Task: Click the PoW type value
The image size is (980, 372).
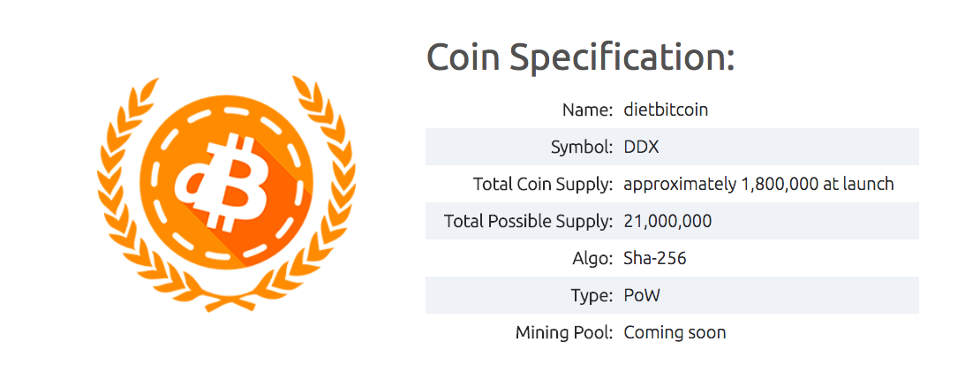Action: click(x=642, y=296)
